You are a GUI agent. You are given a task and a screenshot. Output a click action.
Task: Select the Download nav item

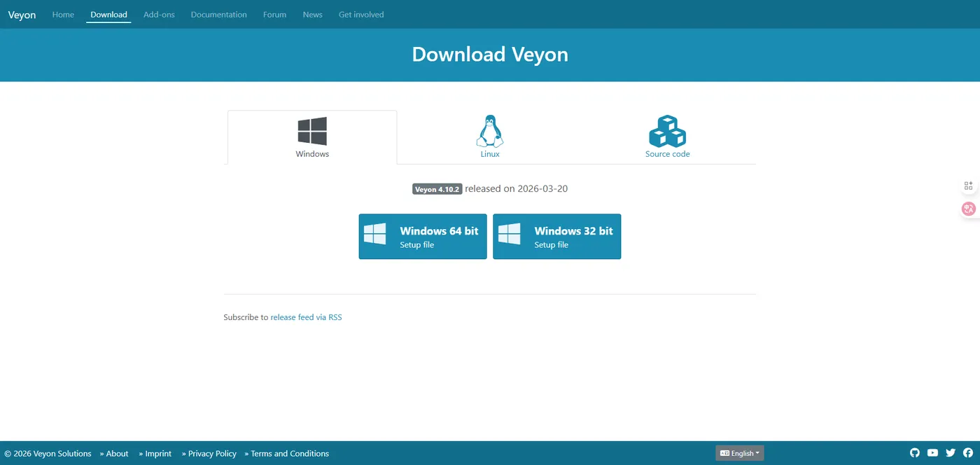[x=108, y=15]
